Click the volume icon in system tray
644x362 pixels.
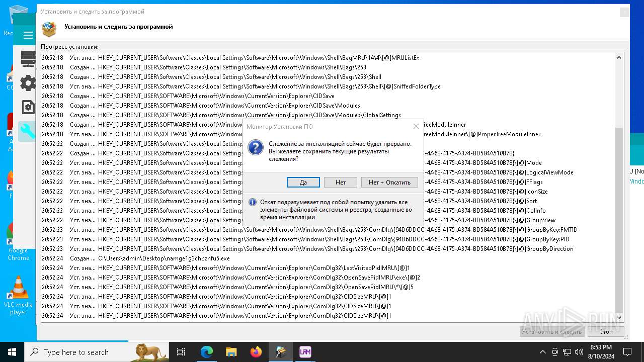pos(579,352)
